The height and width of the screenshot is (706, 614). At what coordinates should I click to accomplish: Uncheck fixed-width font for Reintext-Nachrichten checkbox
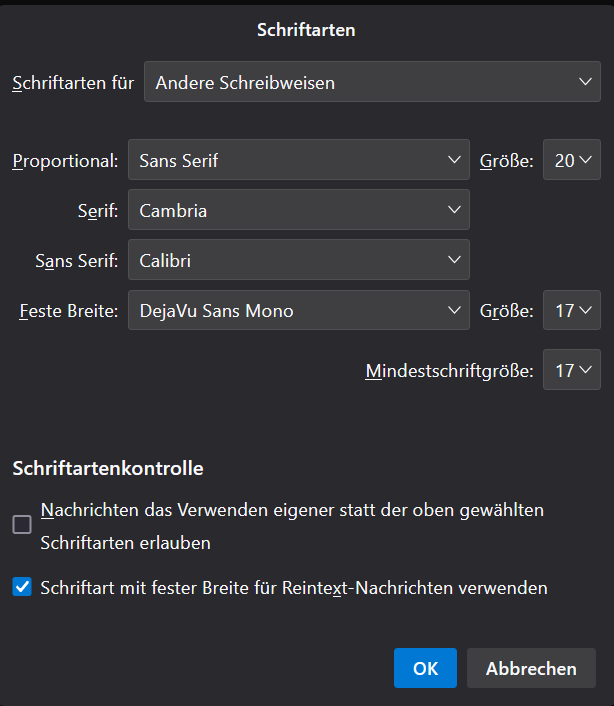(22, 587)
